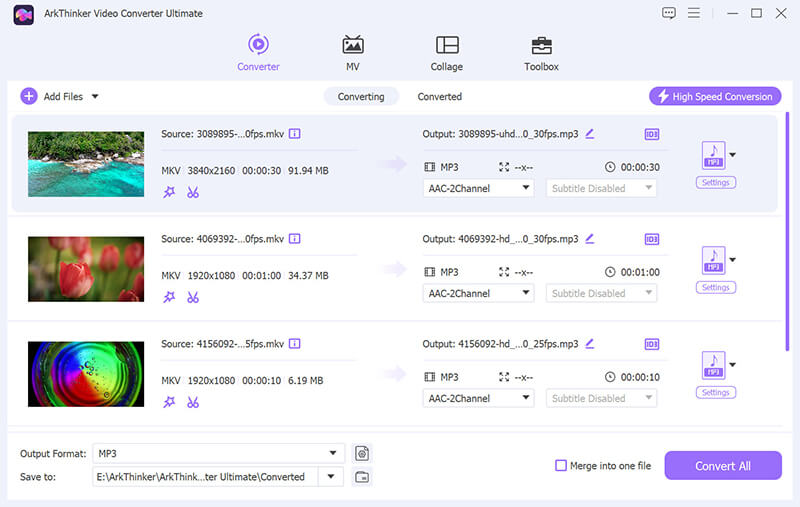Open Subtitle Disabled dropdown for 4069392 file
This screenshot has height=507, width=800.
point(601,293)
